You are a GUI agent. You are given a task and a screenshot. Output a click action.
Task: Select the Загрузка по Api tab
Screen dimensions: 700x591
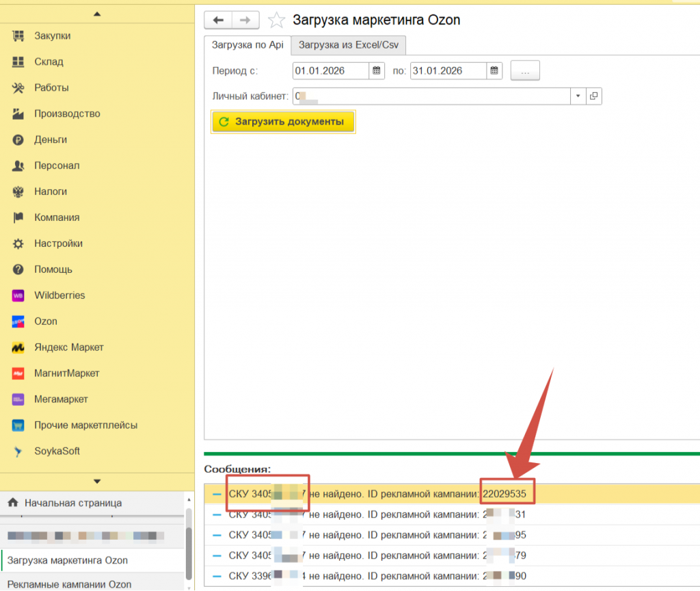point(247,46)
